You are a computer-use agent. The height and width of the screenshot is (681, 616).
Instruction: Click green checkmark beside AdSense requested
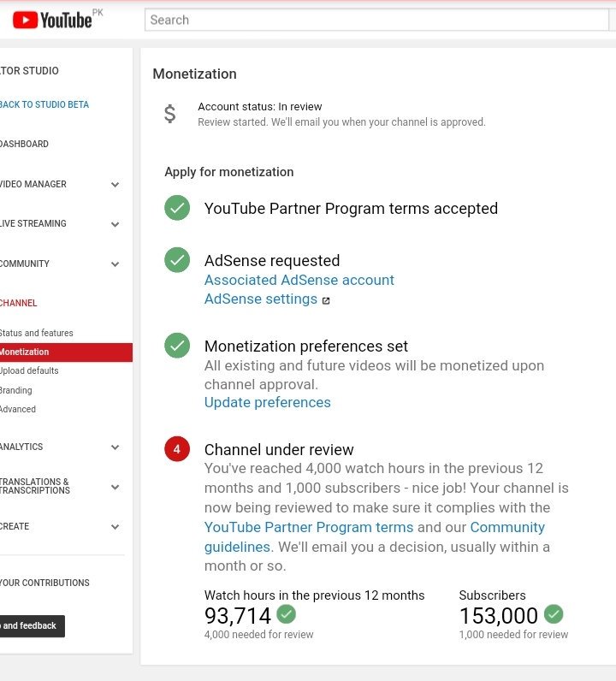coord(177,260)
